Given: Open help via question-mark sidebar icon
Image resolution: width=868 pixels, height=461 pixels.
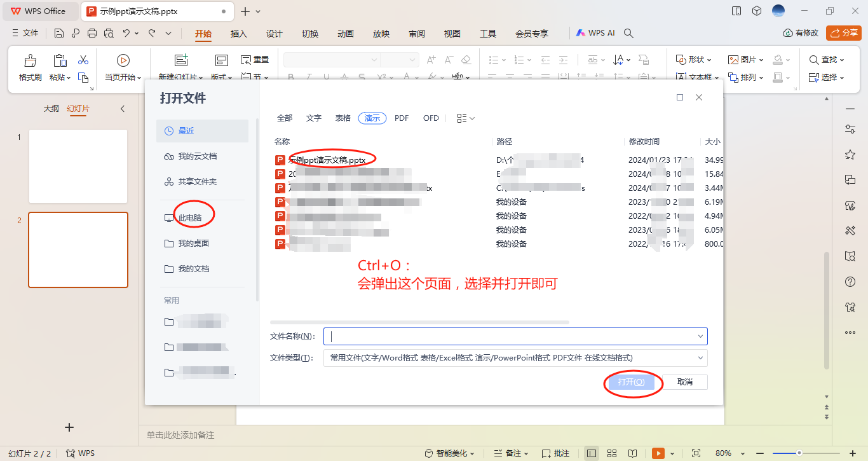Looking at the screenshot, I should tap(850, 281).
